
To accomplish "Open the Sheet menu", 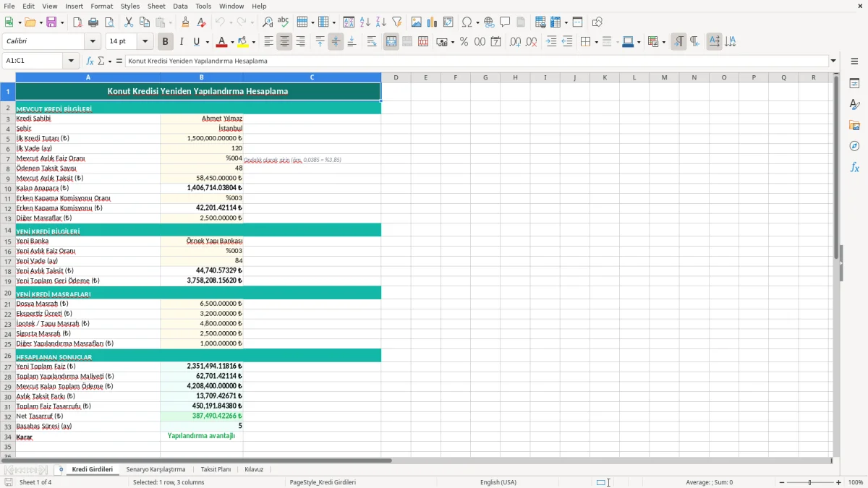I will [x=156, y=6].
